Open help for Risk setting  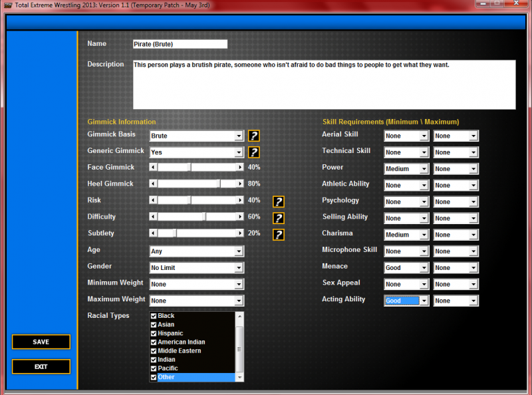pyautogui.click(x=279, y=201)
